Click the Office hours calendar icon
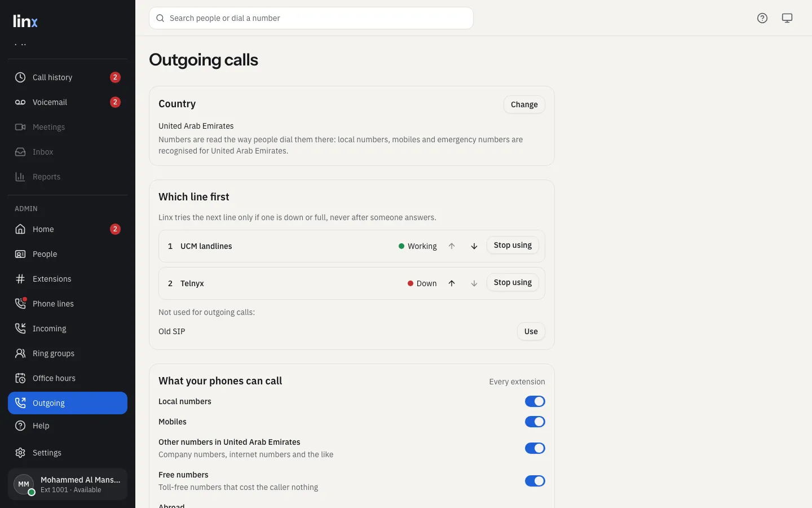812x508 pixels. click(x=20, y=378)
